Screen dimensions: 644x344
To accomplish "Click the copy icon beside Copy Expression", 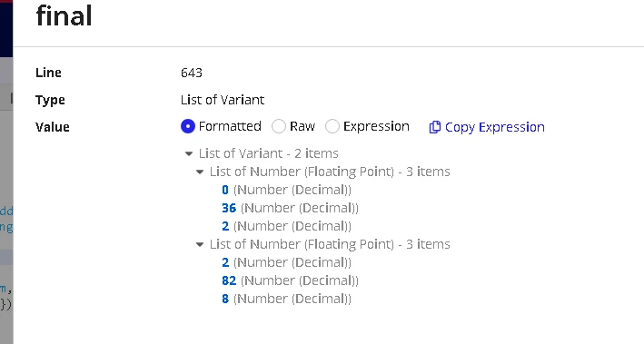I will click(434, 127).
